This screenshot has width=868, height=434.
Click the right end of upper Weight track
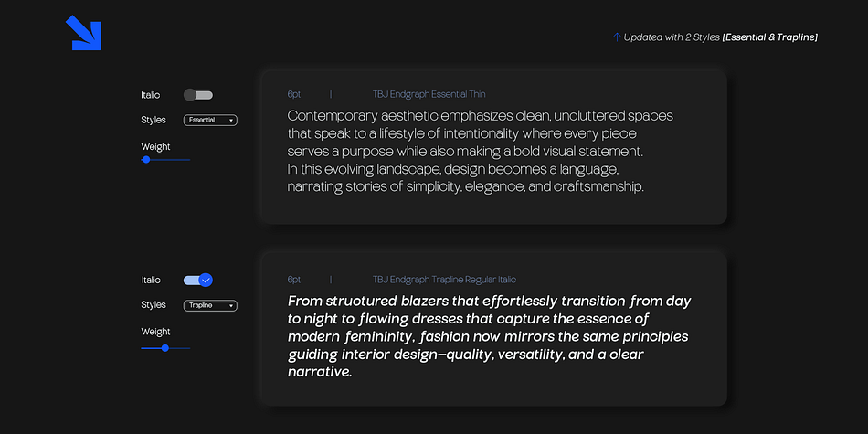[189, 159]
